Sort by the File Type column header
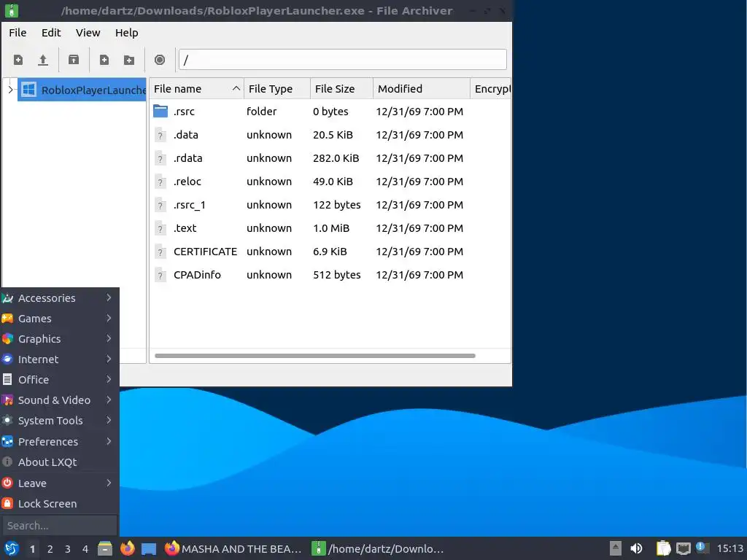The height and width of the screenshot is (560, 747). click(276, 89)
